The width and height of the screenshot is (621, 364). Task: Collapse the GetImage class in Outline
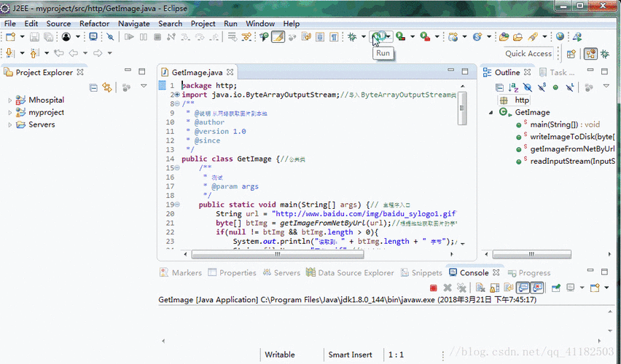pos(491,113)
